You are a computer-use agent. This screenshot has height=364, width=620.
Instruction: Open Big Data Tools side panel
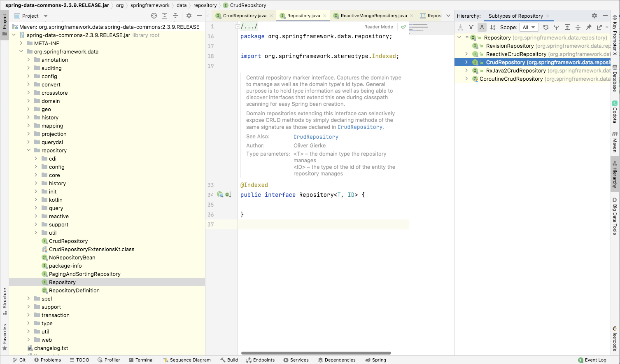click(615, 216)
